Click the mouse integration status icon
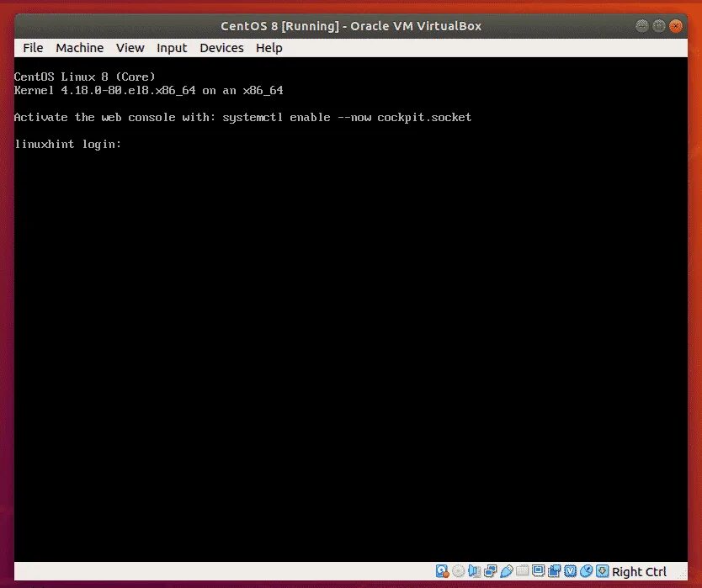This screenshot has height=588, width=702. click(587, 571)
